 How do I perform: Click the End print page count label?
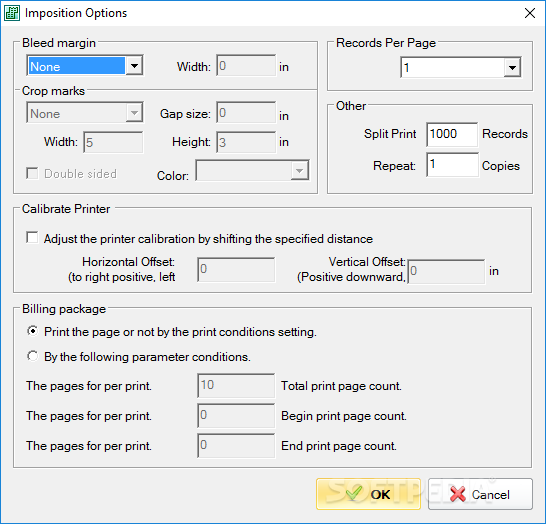pos(339,446)
